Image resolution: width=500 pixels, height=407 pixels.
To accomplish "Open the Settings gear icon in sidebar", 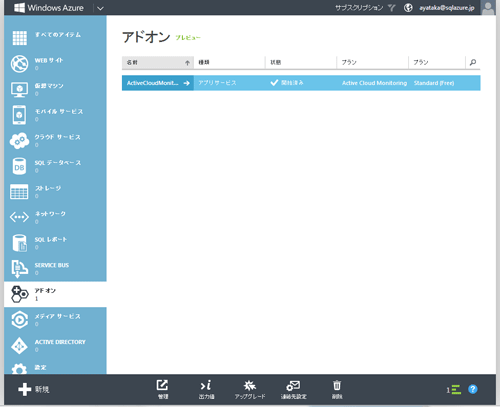I will [19, 369].
